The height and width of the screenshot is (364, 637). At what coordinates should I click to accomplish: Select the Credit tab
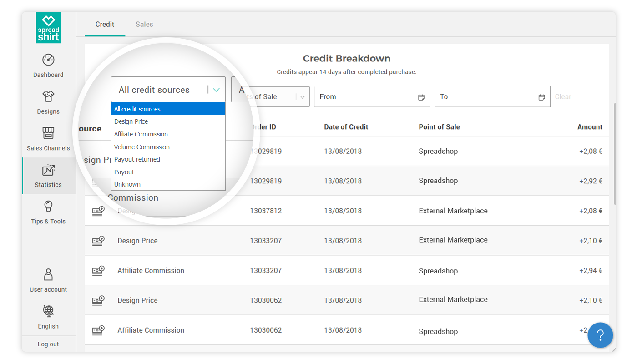[105, 25]
